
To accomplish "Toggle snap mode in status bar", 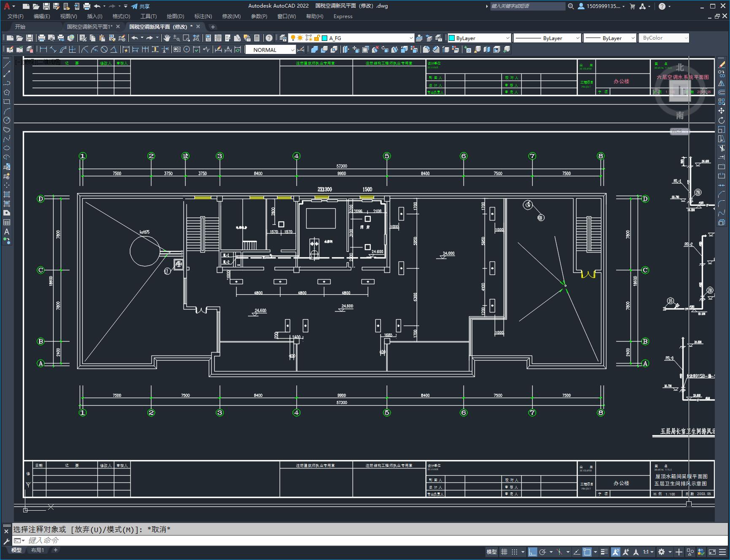I will 514,552.
